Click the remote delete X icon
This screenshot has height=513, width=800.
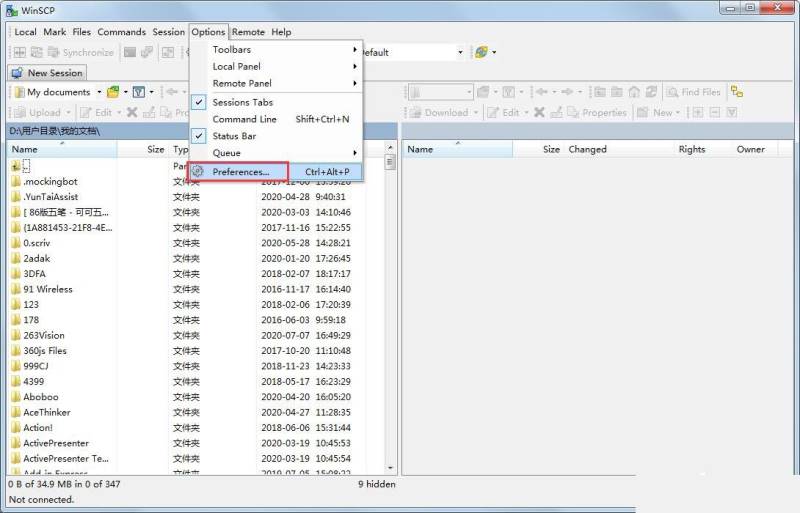(x=540, y=112)
